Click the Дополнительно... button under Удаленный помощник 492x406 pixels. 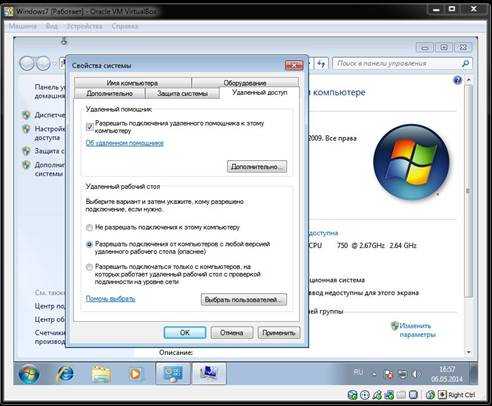pos(257,167)
